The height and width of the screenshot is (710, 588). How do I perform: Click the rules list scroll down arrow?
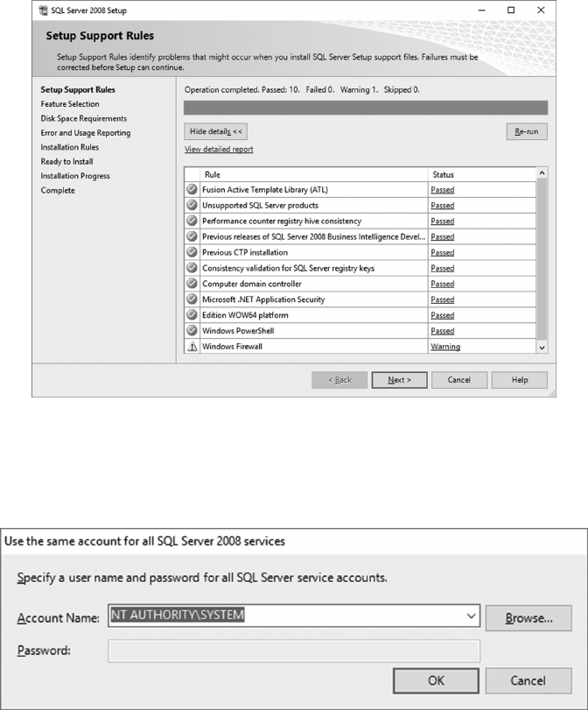pyautogui.click(x=542, y=348)
